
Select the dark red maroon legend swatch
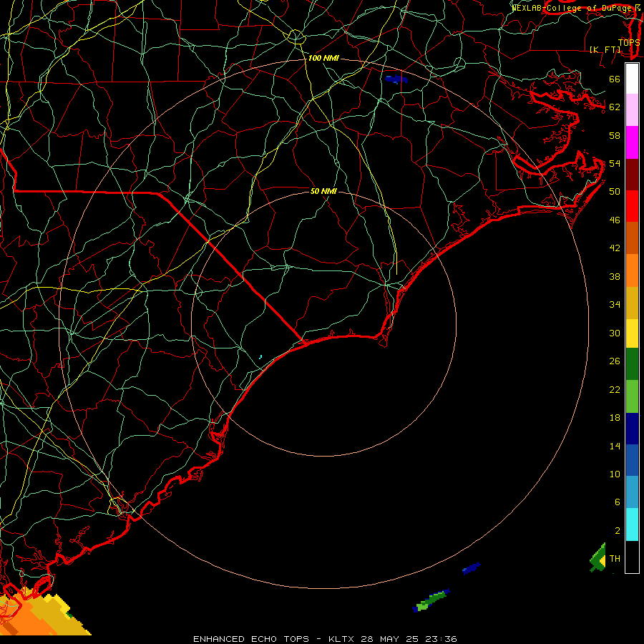632,174
